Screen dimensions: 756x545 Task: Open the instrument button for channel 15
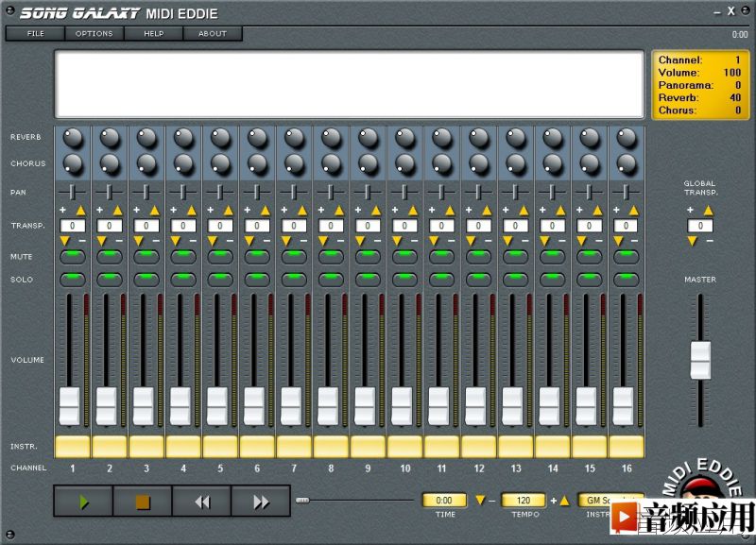(589, 446)
